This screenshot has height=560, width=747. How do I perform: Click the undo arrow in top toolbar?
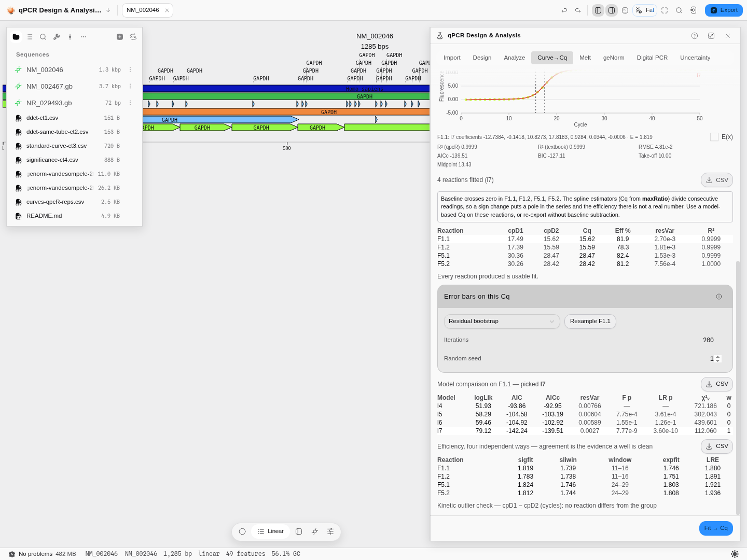(x=564, y=10)
